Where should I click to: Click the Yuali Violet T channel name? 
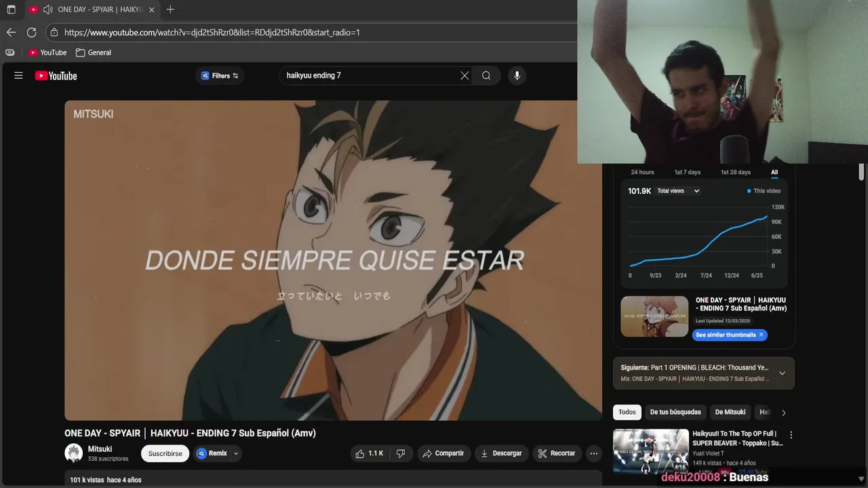pos(708,453)
